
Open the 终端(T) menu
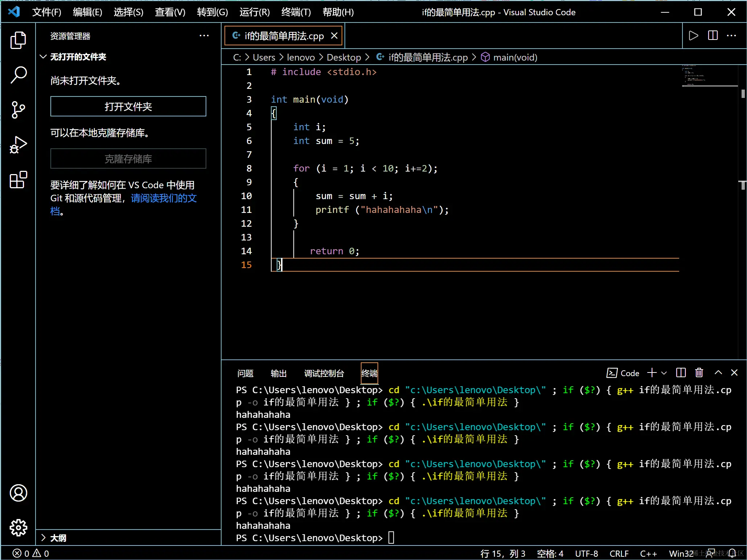pyautogui.click(x=296, y=12)
